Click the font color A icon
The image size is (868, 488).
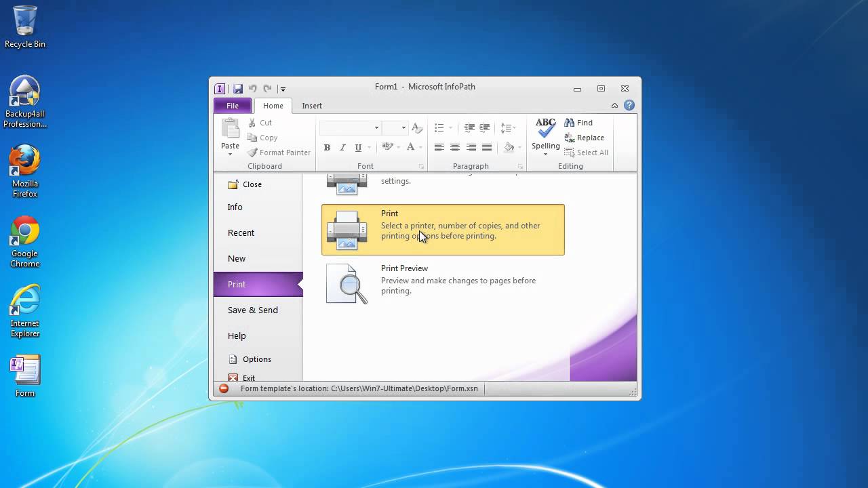410,147
